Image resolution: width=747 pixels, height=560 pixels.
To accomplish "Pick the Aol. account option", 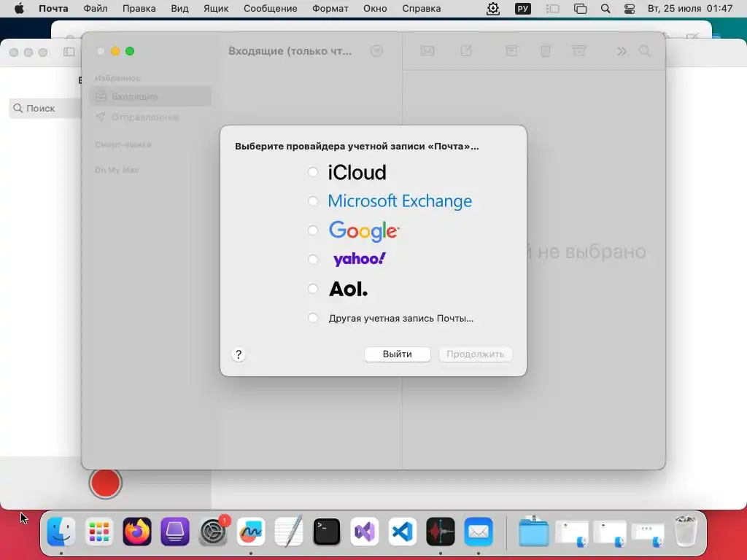I will click(312, 289).
